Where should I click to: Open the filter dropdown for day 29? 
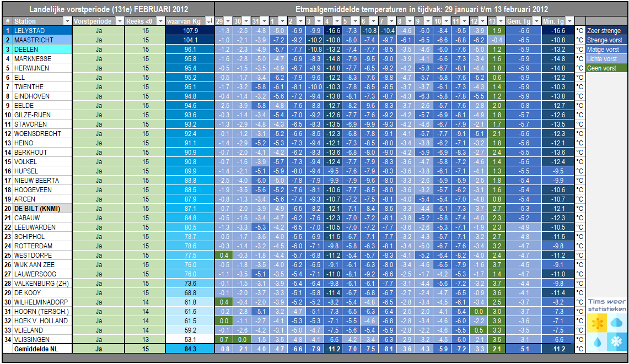point(228,21)
